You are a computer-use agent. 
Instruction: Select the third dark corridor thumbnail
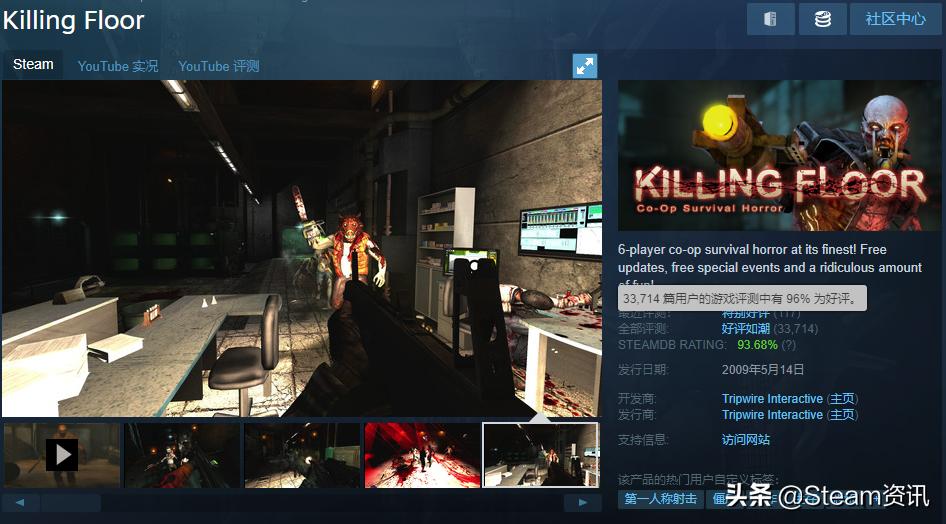coord(302,455)
